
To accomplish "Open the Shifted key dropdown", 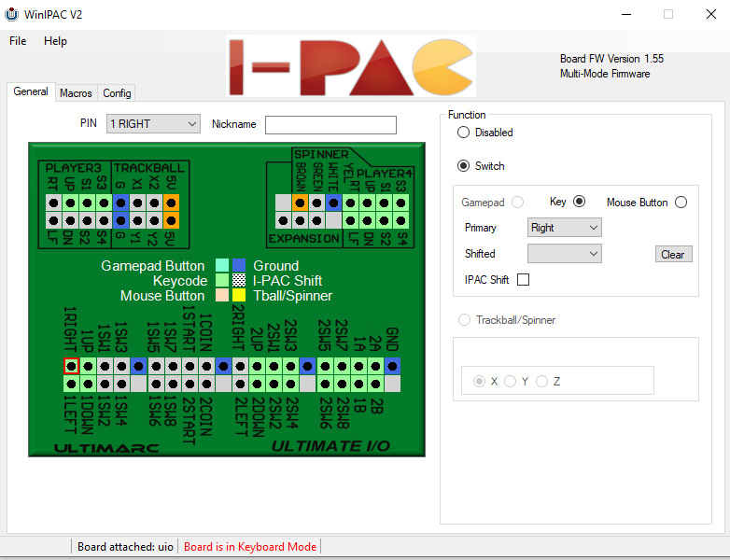I will point(564,253).
